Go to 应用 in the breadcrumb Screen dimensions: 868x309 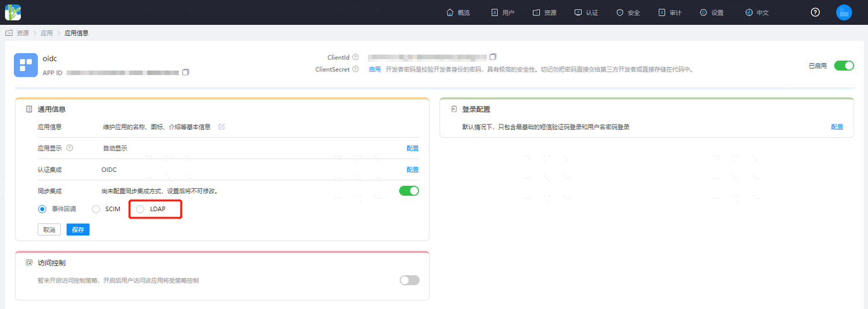click(46, 33)
